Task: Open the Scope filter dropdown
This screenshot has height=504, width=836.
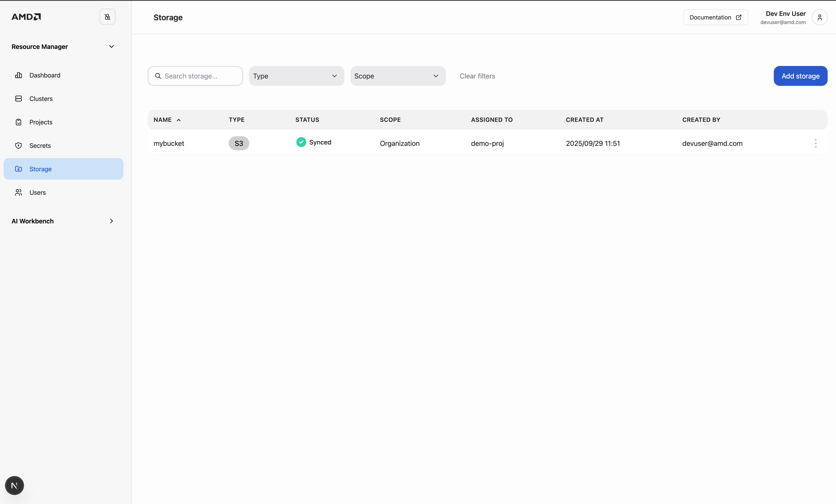Action: [398, 76]
